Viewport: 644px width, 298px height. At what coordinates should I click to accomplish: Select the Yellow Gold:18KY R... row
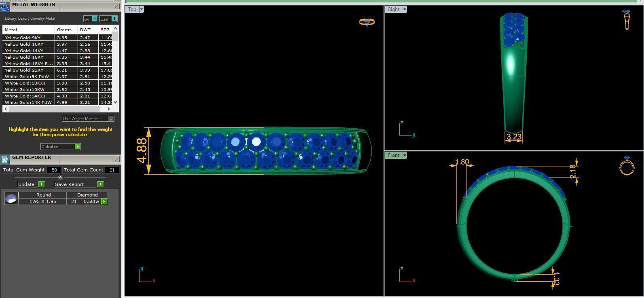(x=57, y=63)
